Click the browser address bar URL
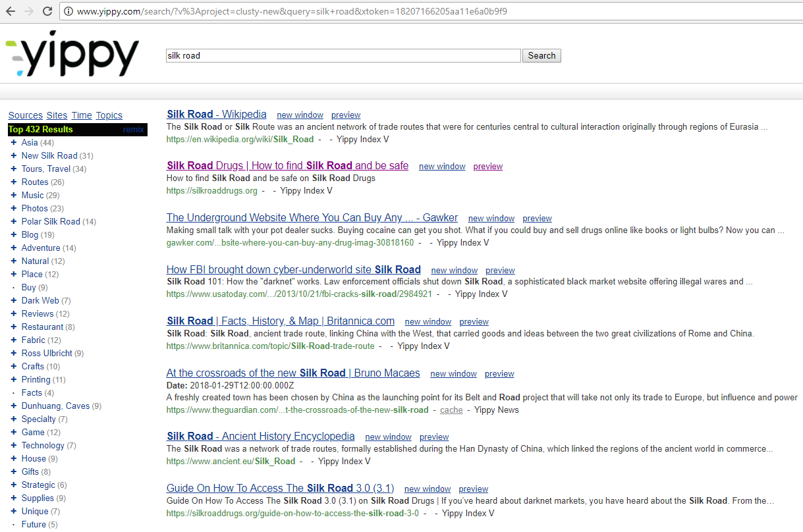803x532 pixels. (292, 11)
